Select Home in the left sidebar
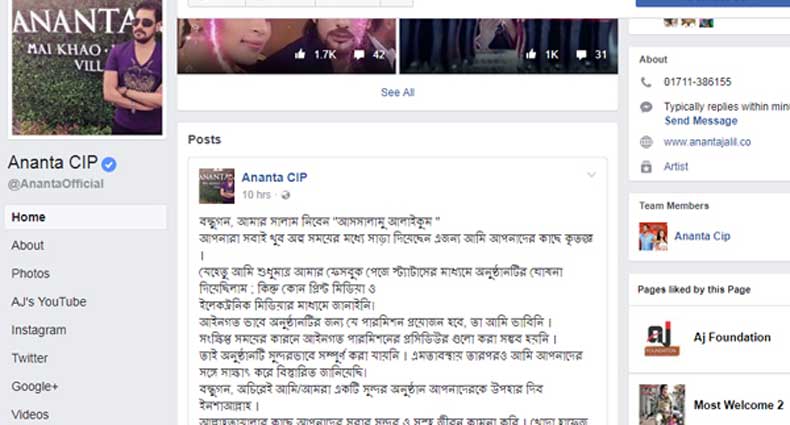This screenshot has height=425, width=790. [x=86, y=217]
